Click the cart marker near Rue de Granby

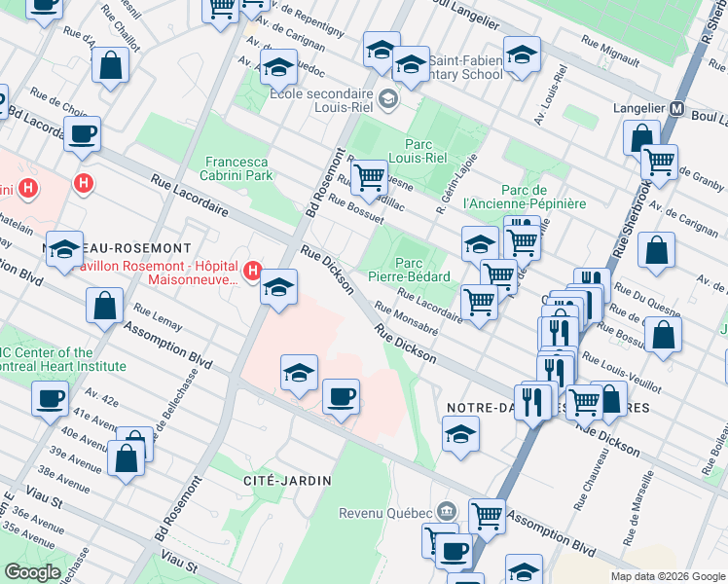pyautogui.click(x=659, y=162)
